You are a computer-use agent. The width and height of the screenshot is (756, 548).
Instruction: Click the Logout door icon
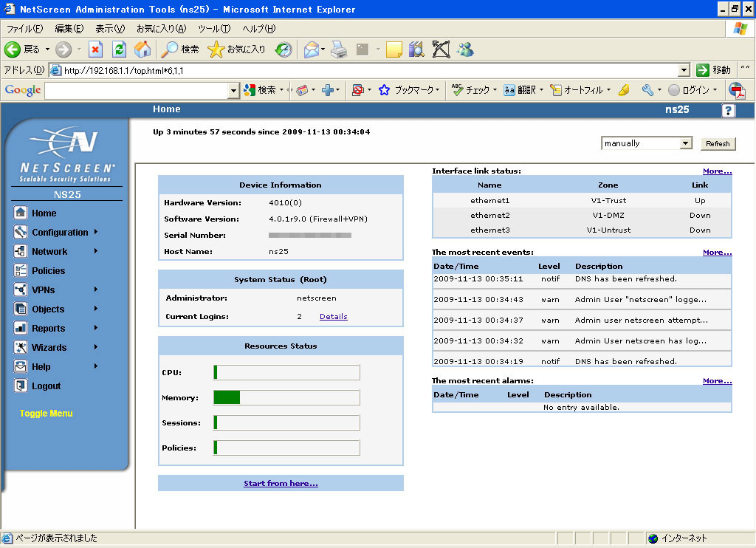click(20, 386)
